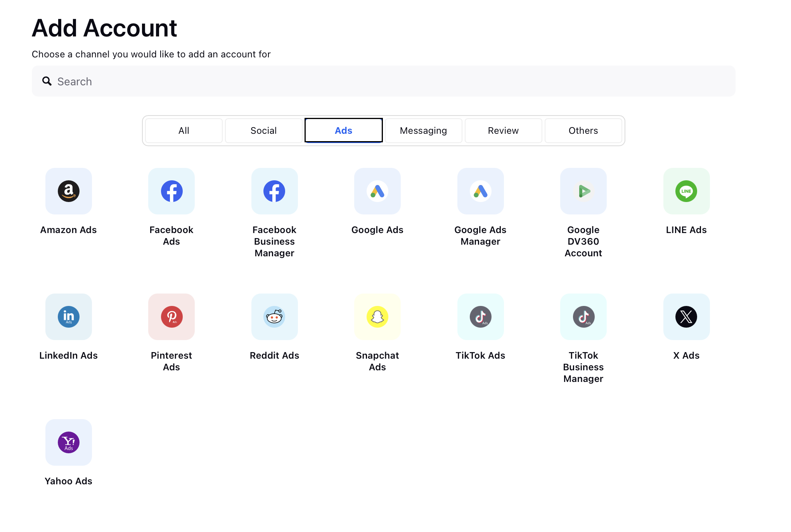Image resolution: width=791 pixels, height=532 pixels.
Task: Switch to the Others tab
Action: (x=583, y=131)
